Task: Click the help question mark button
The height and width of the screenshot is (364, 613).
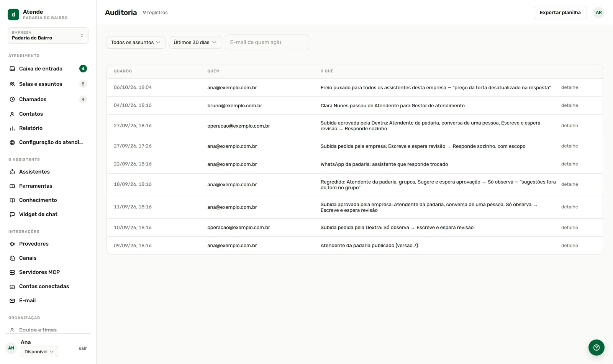Action: coord(597,348)
